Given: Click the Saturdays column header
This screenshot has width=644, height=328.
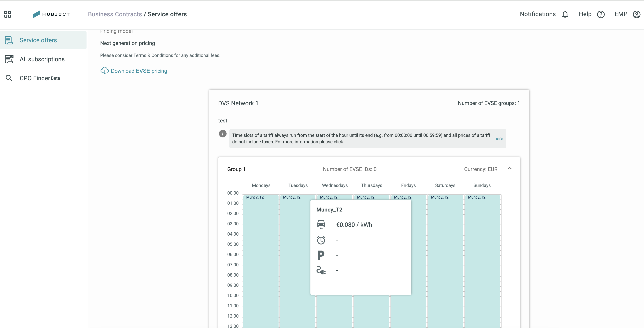Looking at the screenshot, I should [445, 185].
